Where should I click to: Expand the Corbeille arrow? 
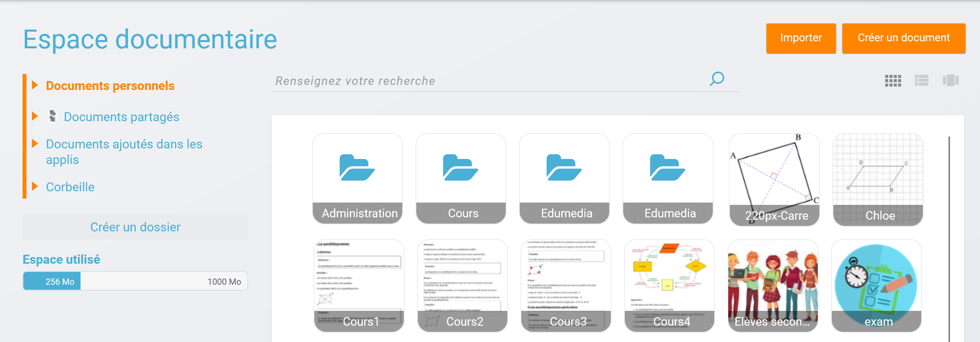point(35,187)
